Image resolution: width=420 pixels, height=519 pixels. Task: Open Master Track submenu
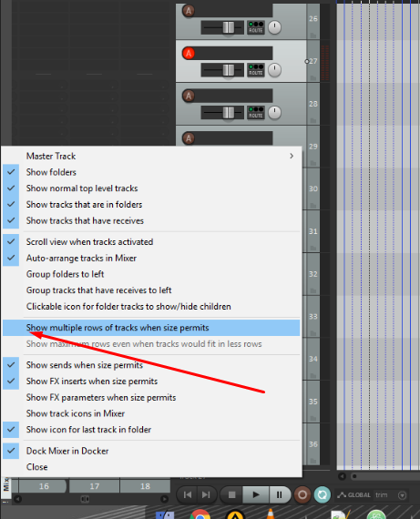[x=151, y=156]
